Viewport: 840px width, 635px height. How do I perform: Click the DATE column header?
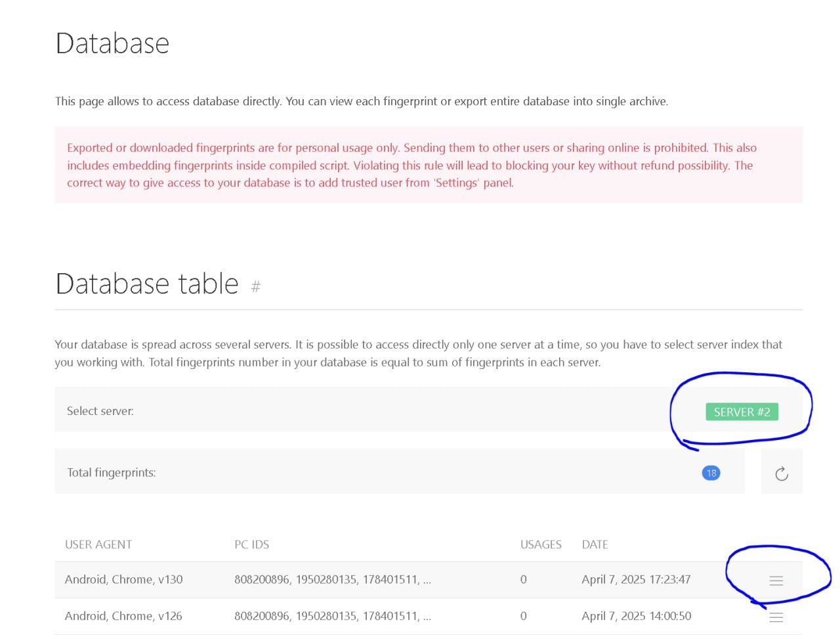[595, 544]
